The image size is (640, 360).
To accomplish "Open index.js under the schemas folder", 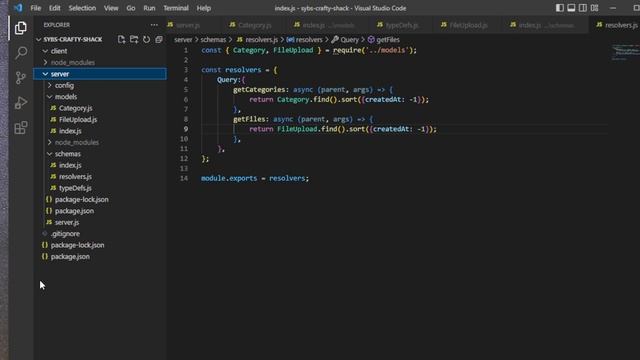I will tap(70, 165).
